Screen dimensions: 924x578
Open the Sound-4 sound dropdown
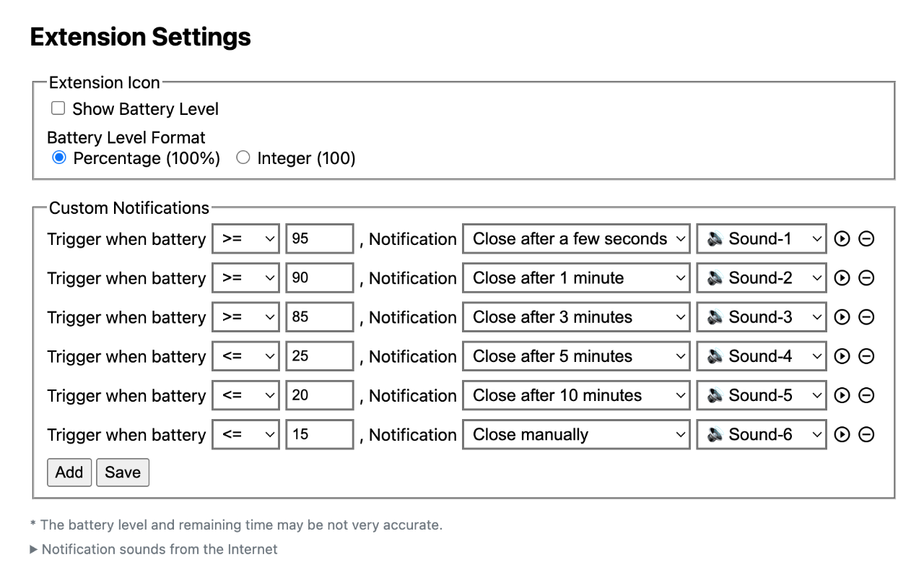(x=761, y=356)
